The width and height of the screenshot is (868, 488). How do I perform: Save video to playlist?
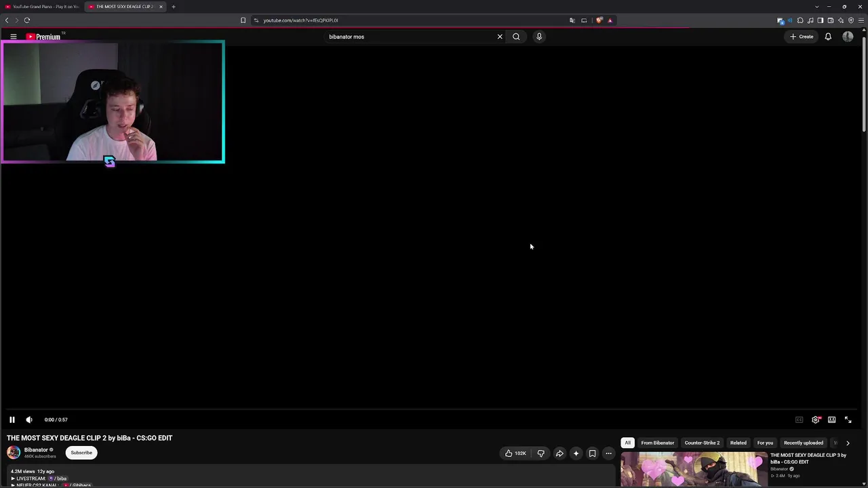592,453
